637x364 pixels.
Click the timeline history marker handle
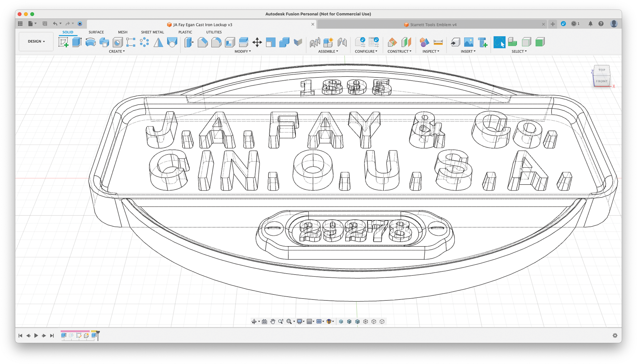[98, 333]
